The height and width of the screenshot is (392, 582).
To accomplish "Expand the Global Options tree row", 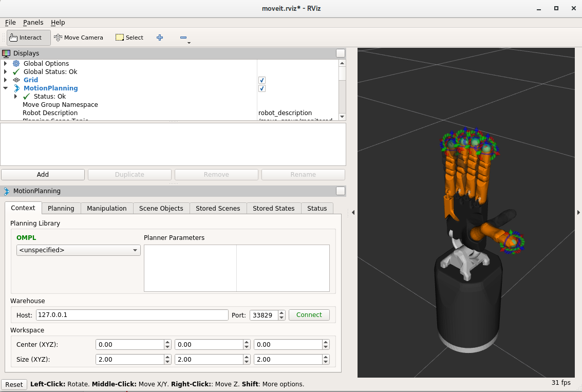I will click(5, 64).
